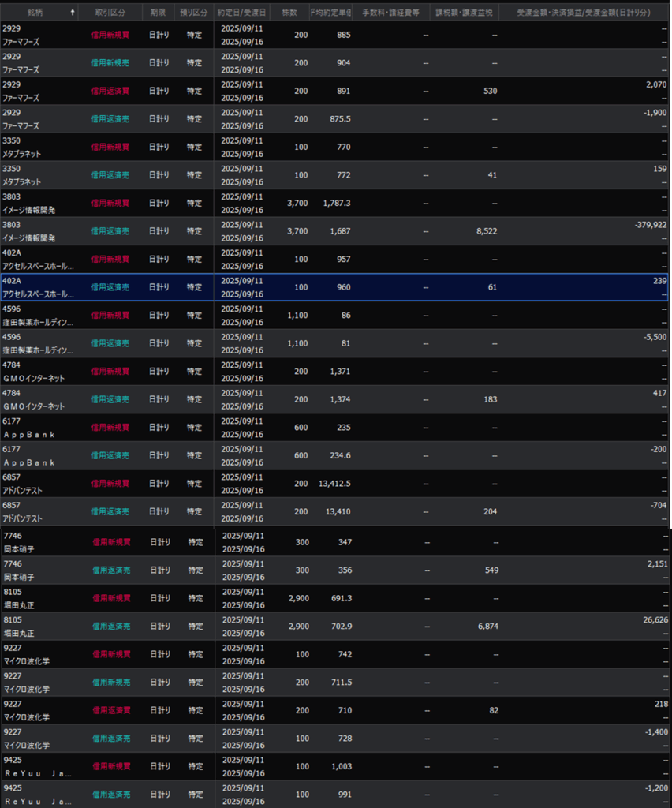Click the 株数 column header
Screen dimensions: 672x808
click(289, 13)
